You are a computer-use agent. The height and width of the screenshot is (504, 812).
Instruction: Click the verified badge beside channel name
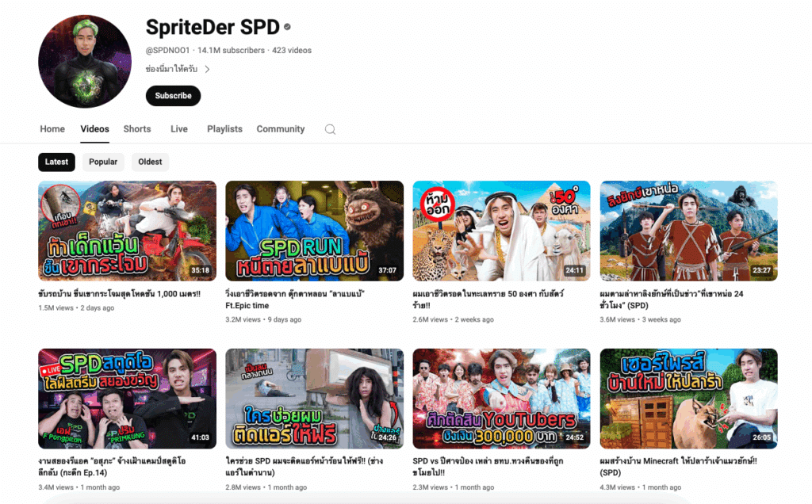(x=288, y=27)
